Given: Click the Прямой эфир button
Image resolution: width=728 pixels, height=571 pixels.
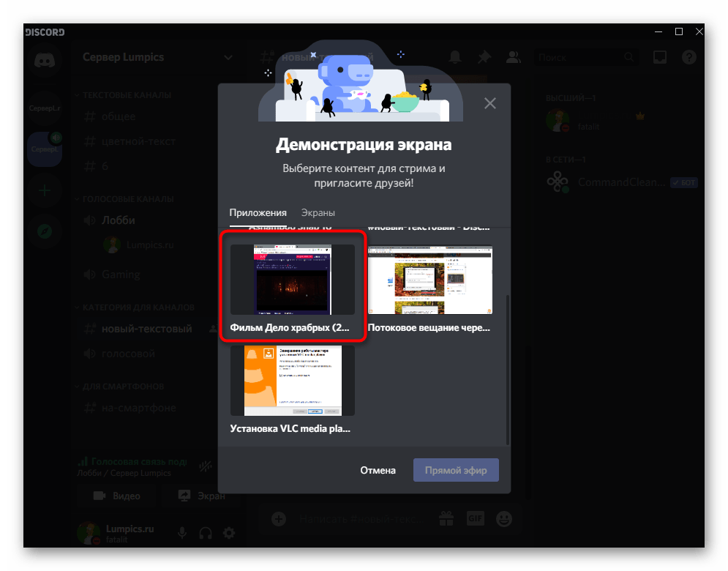Looking at the screenshot, I should pyautogui.click(x=456, y=470).
